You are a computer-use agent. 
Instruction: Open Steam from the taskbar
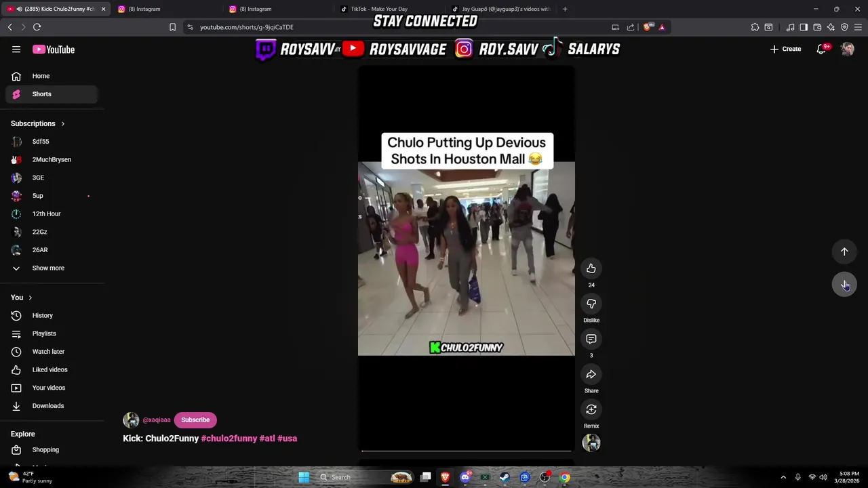click(505, 477)
